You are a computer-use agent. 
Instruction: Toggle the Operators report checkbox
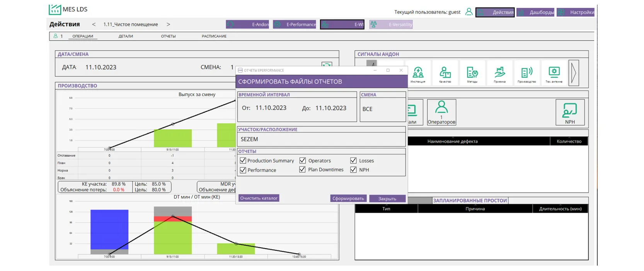303,160
